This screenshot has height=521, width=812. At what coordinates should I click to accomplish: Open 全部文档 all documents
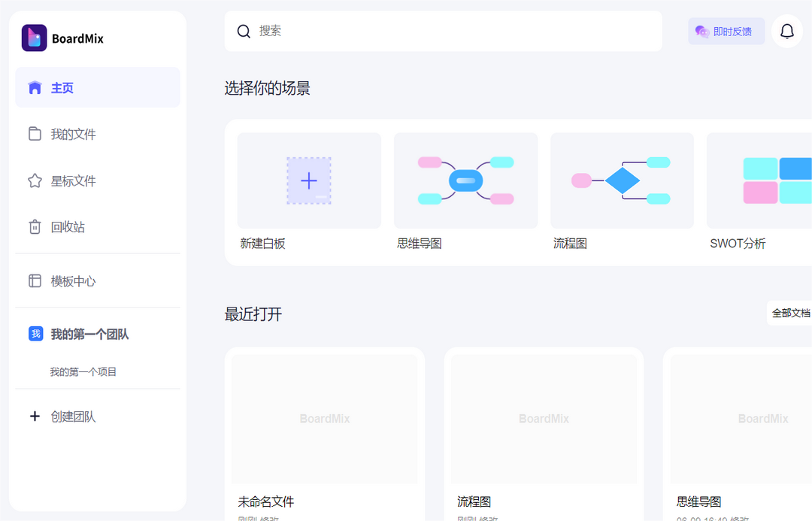tap(790, 313)
